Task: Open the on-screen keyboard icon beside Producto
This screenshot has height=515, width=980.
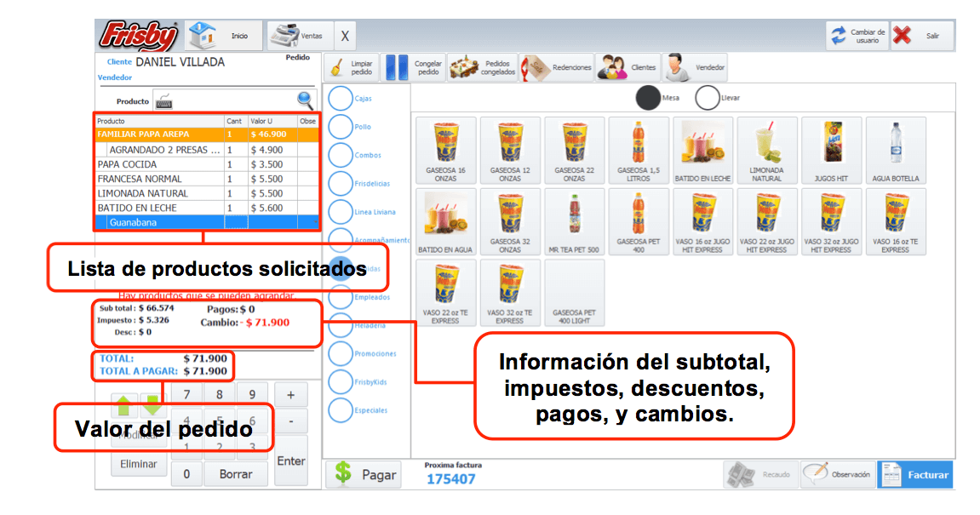Action: coord(163,101)
